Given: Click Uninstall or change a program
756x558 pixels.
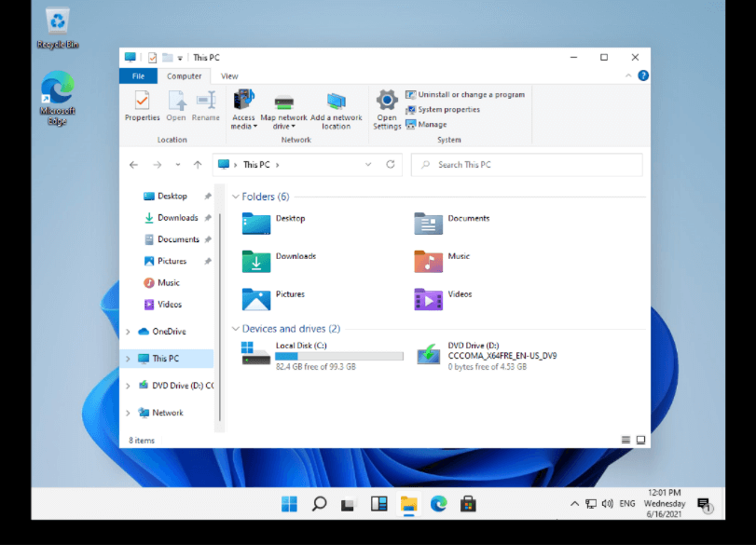Looking at the screenshot, I should point(471,94).
